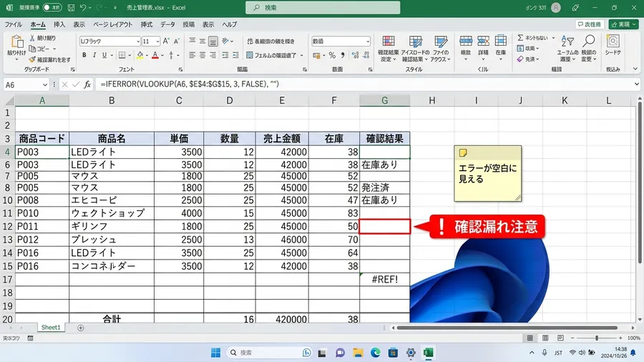Switch to the 挿入 ribbon tab
Viewport: 644px width, 362px height.
(59, 24)
